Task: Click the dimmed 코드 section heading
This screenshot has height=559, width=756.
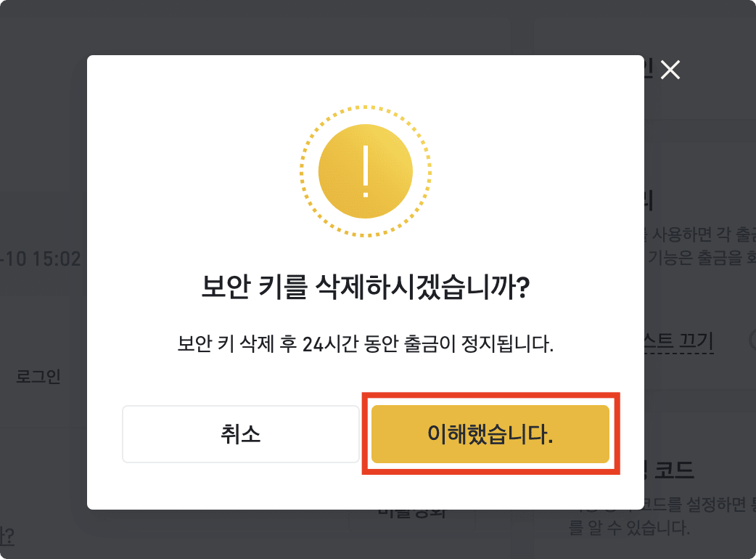Action: coord(674,469)
